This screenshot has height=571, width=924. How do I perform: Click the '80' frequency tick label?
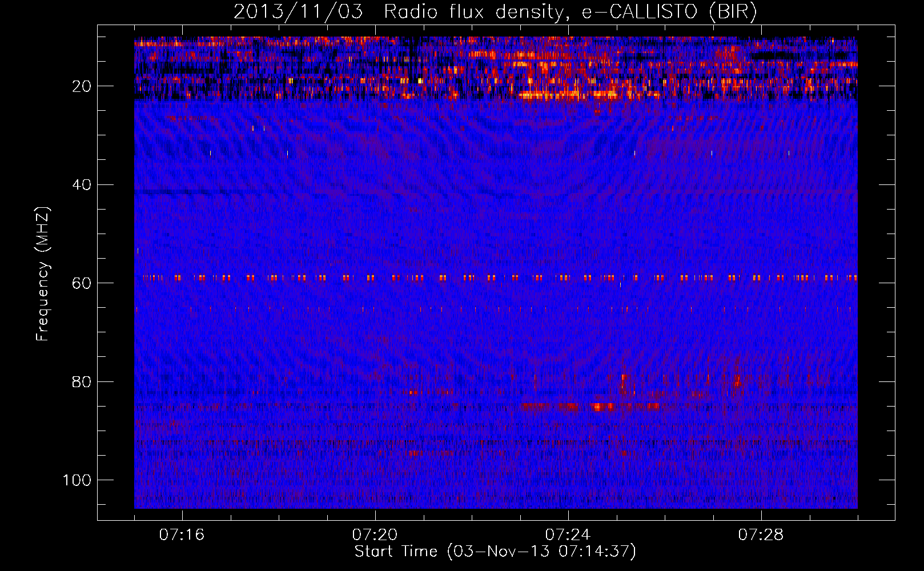(x=82, y=381)
